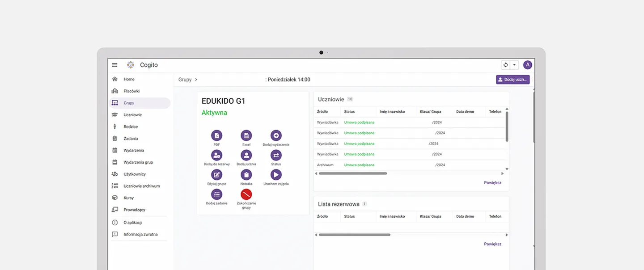This screenshot has height=270, width=644.
Task: Click the Dodaj wydarzenie icon
Action: click(276, 135)
